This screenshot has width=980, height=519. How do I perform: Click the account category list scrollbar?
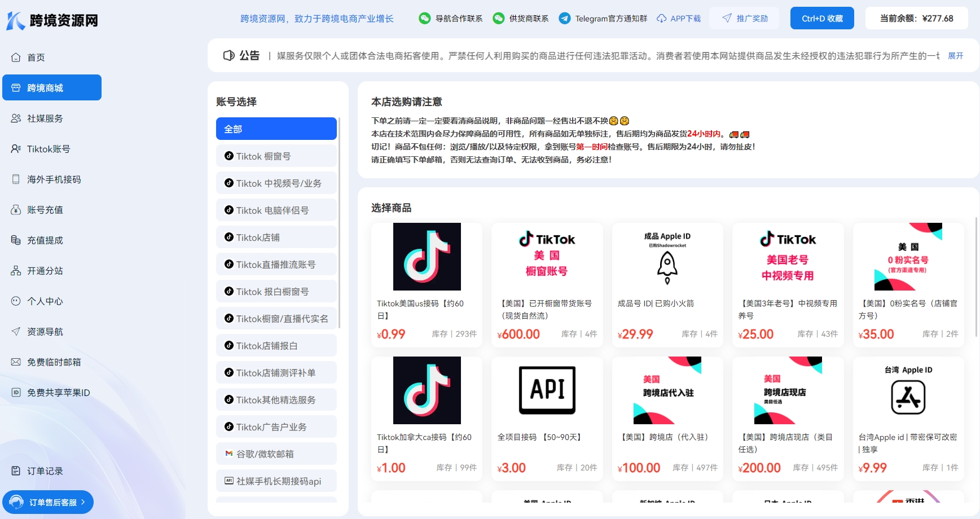(x=340, y=223)
